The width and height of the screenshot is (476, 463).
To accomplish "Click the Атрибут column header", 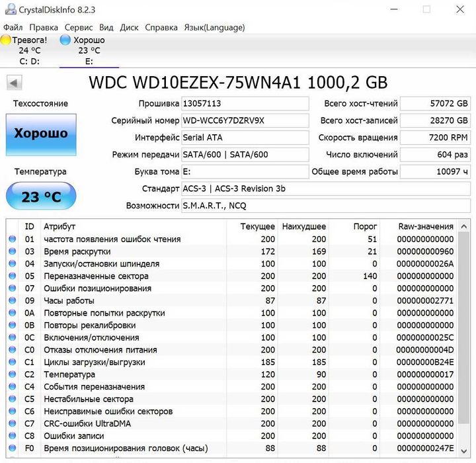I will click(x=134, y=227).
